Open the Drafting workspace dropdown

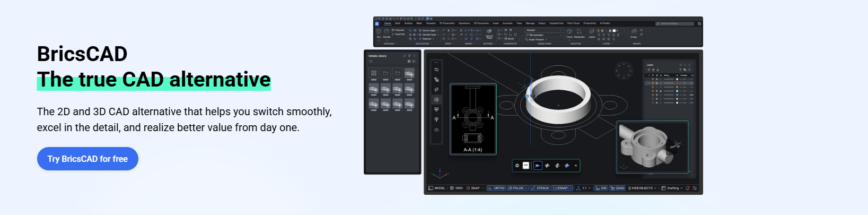[672, 188]
